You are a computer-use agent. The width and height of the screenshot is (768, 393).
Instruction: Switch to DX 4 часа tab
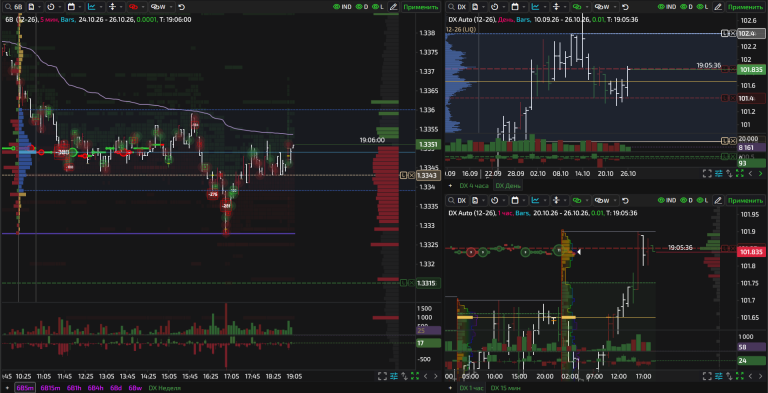[x=474, y=186]
